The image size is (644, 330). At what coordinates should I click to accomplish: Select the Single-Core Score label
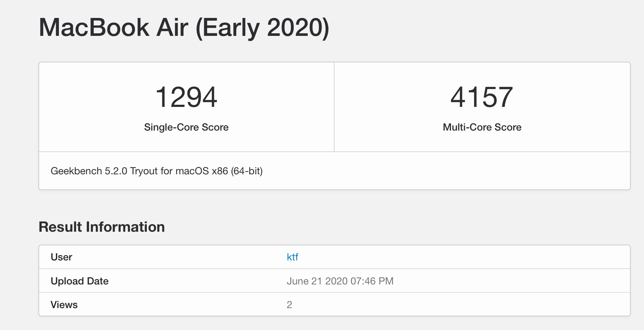coord(186,127)
